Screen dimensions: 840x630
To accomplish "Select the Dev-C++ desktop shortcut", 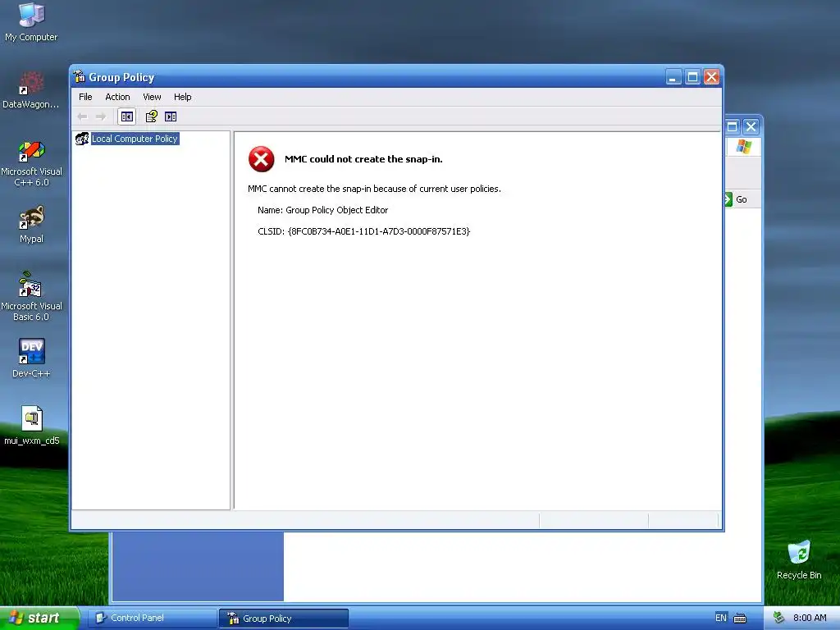I will (31, 358).
